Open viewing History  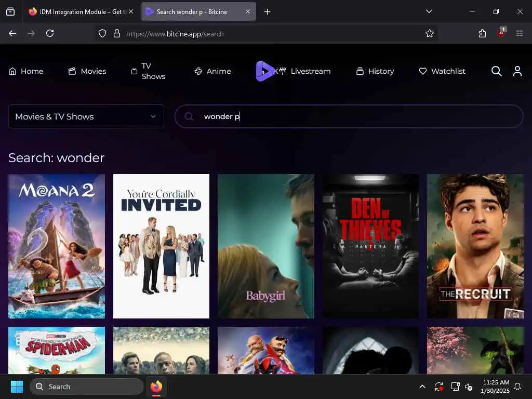[x=375, y=71]
